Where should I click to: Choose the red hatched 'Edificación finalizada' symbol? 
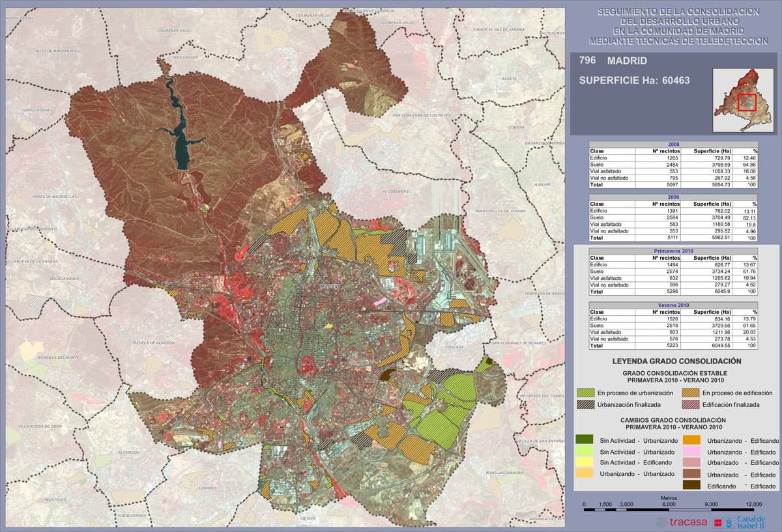coord(690,404)
